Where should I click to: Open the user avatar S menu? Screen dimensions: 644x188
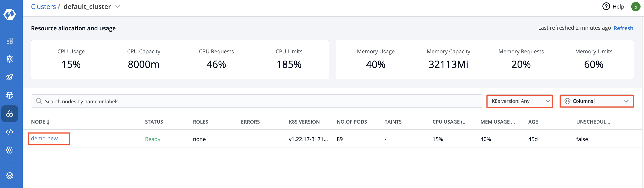636,6
